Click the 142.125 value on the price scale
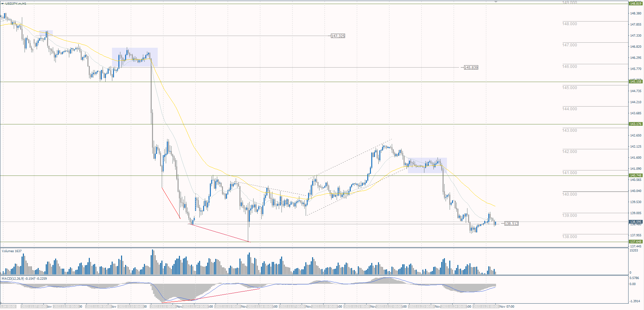Image resolution: width=644 pixels, height=310 pixels. (636, 147)
